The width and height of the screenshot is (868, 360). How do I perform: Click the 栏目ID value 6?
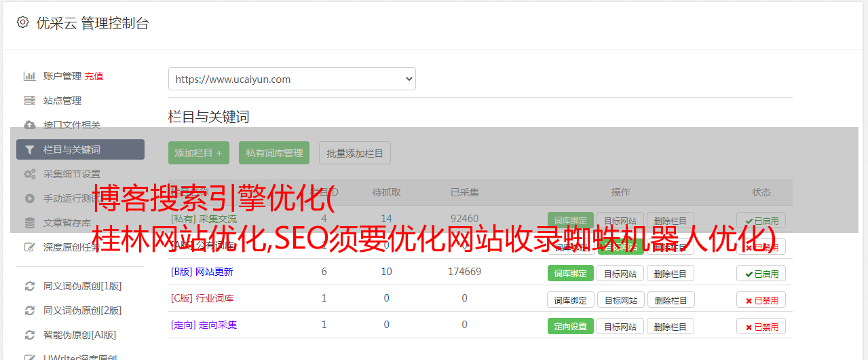coord(324,272)
